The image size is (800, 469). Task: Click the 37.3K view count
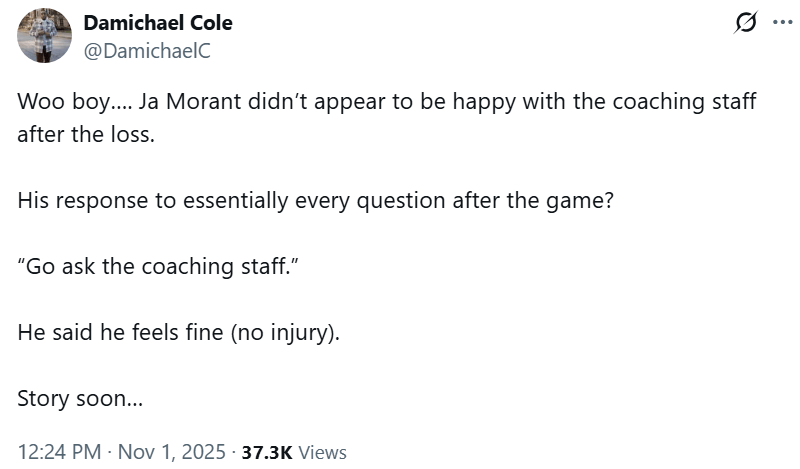(x=266, y=452)
